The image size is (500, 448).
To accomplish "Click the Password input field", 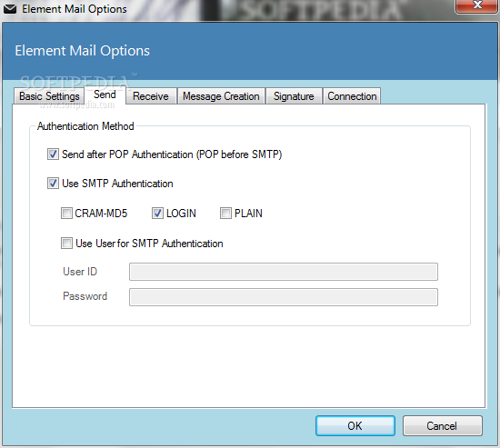I will point(284,297).
